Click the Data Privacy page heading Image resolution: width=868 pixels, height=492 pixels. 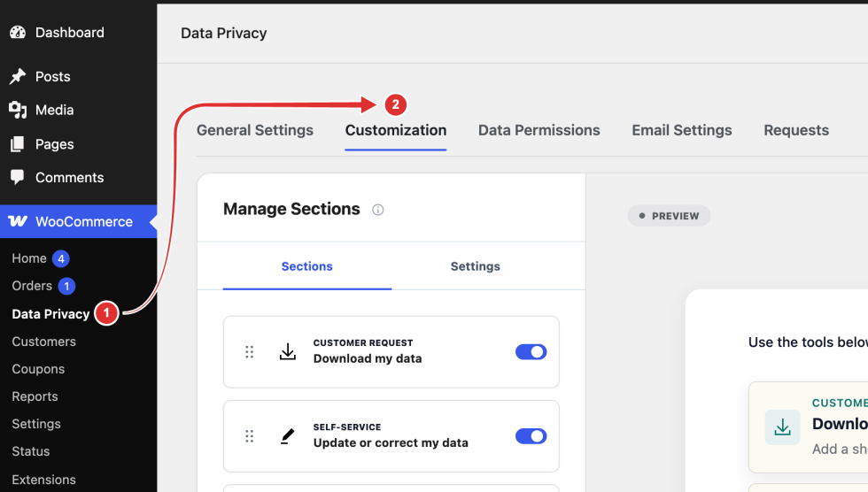[223, 33]
